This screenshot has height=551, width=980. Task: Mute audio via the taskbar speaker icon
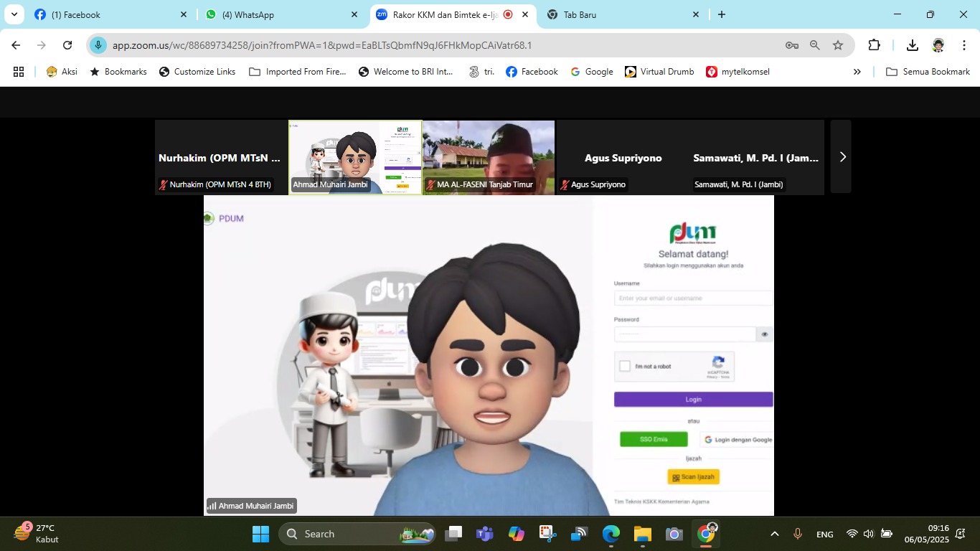(x=867, y=534)
